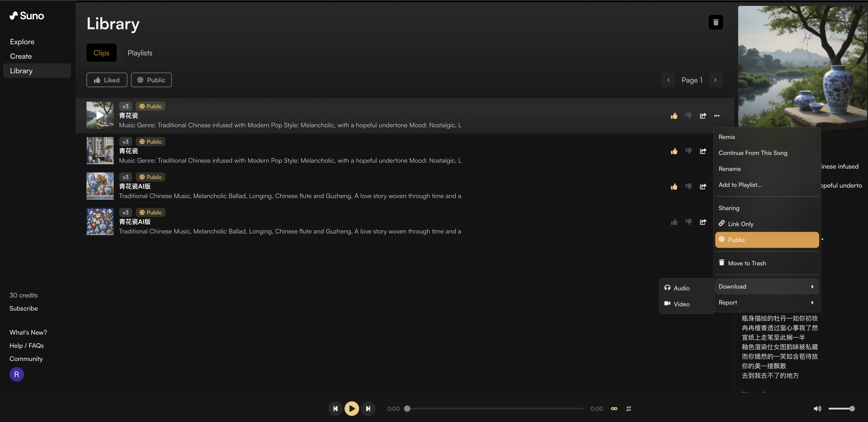Viewport: 868px width, 422px height.
Task: Select Continue From This Song
Action: [753, 153]
